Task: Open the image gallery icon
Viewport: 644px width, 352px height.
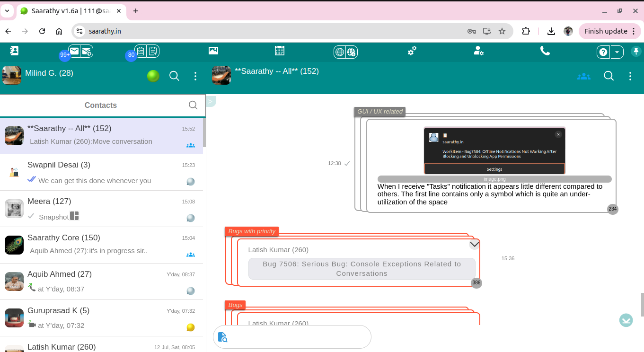Action: coord(213,50)
